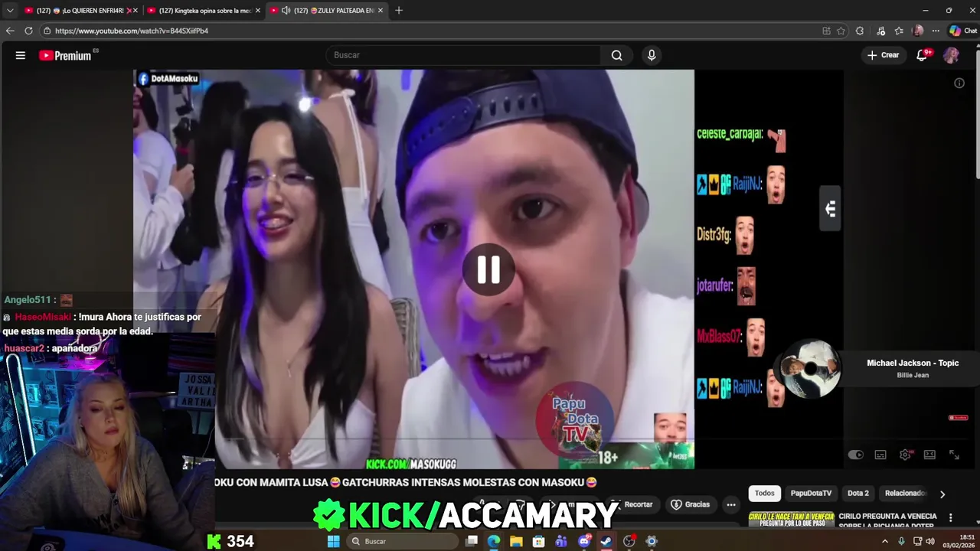Open player settings gear
The image size is (980, 551).
point(905,455)
